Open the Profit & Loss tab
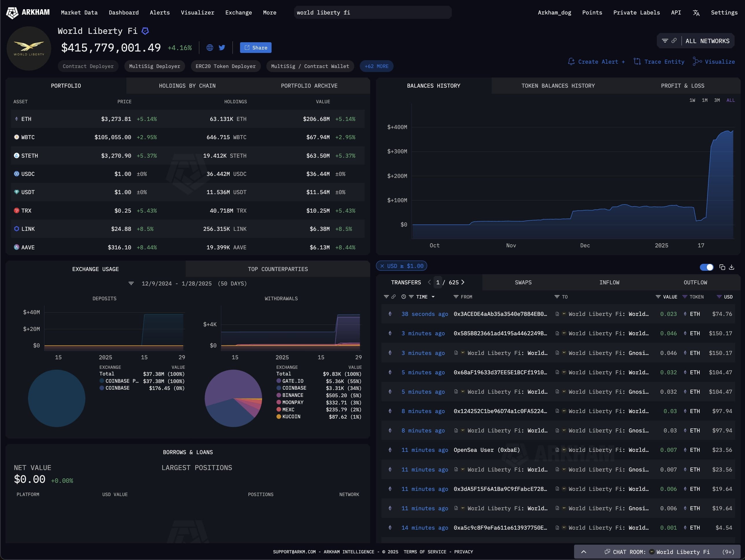 682,86
